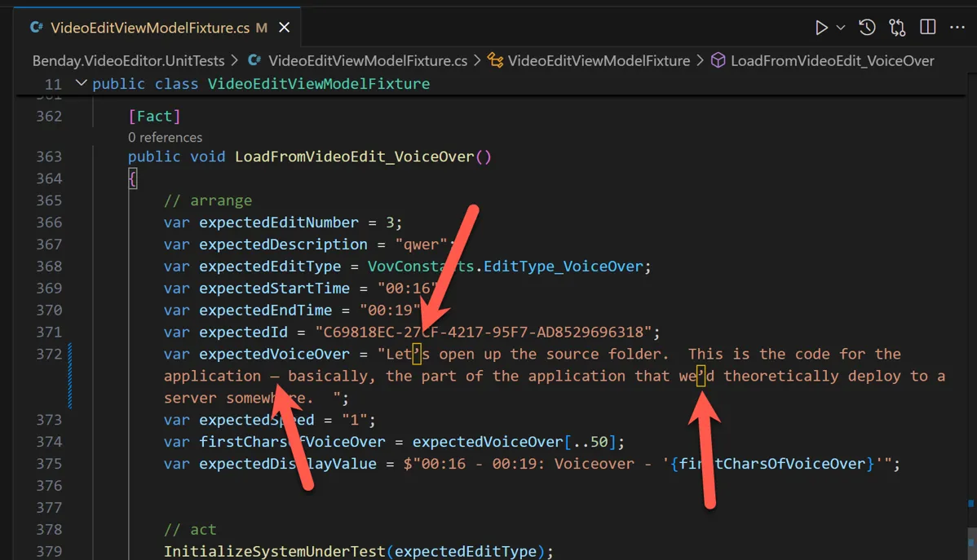
Task: Click the "// arrange" comment
Action: [x=208, y=201]
